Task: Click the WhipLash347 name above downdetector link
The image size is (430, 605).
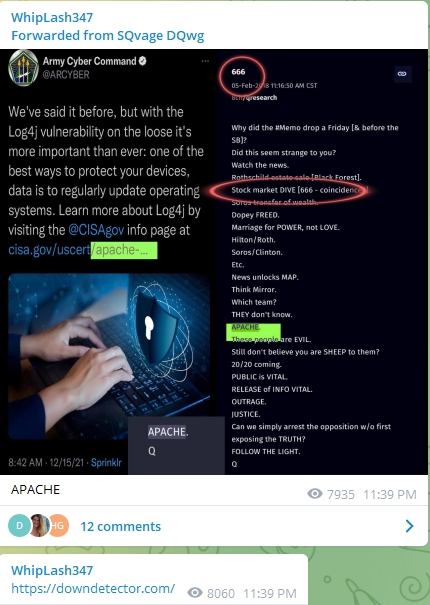Action: click(x=52, y=570)
